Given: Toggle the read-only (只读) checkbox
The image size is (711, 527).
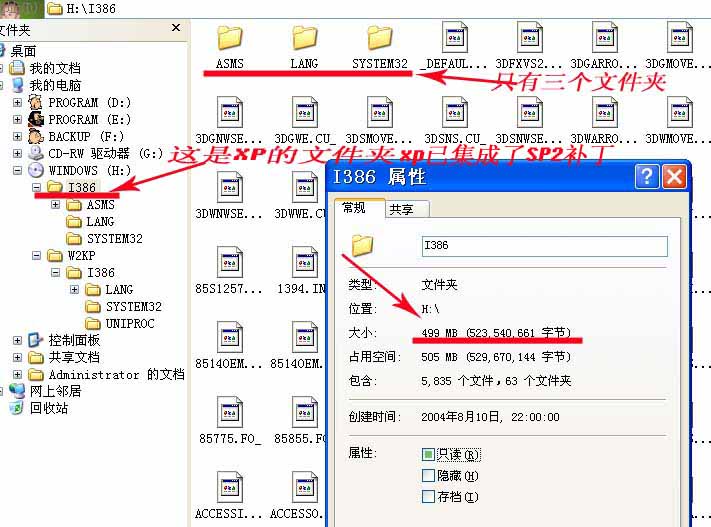Looking at the screenshot, I should tap(428, 454).
